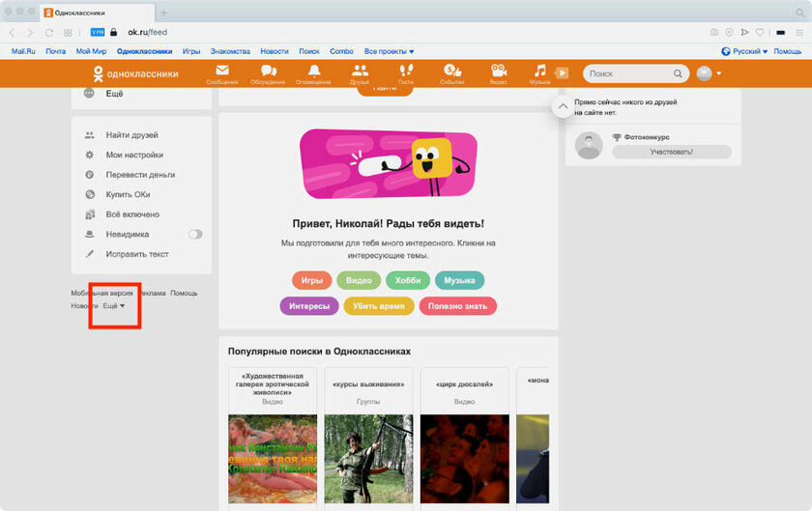Select the Игры topic pill

click(311, 280)
